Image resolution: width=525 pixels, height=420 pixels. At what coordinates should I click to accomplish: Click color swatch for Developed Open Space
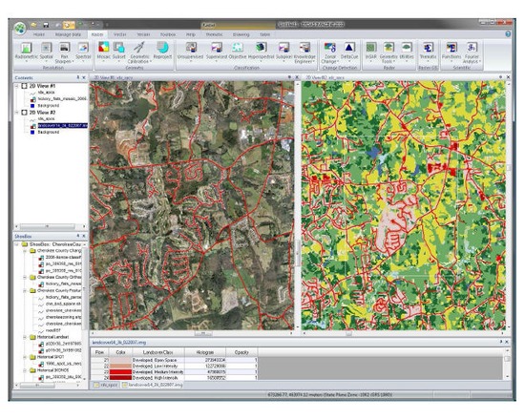point(120,360)
